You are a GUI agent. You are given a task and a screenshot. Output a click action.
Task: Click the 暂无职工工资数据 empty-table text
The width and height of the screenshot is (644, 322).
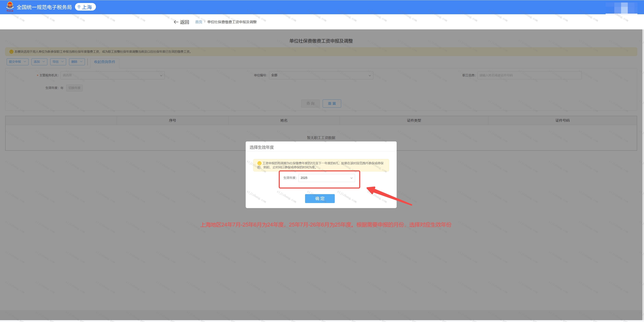(x=321, y=138)
